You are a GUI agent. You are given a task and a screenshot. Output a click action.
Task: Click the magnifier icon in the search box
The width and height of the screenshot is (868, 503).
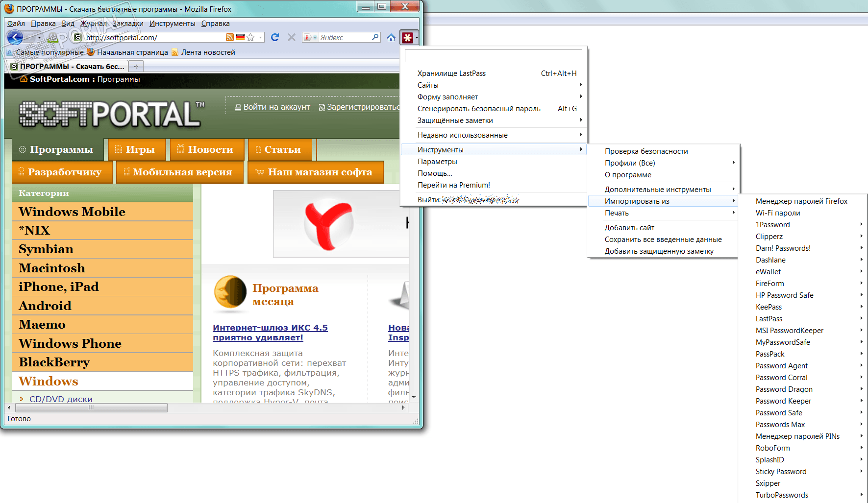[375, 37]
